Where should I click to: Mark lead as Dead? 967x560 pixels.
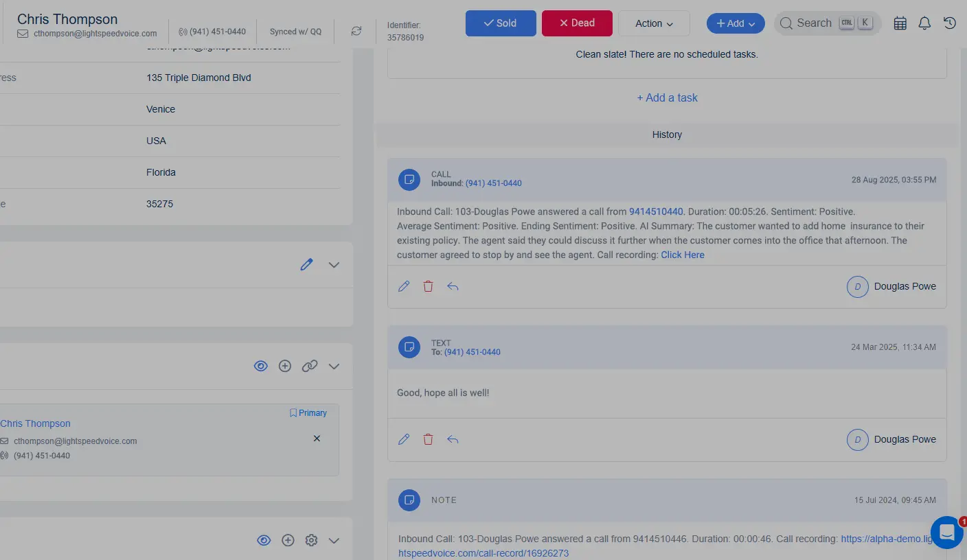pos(577,23)
